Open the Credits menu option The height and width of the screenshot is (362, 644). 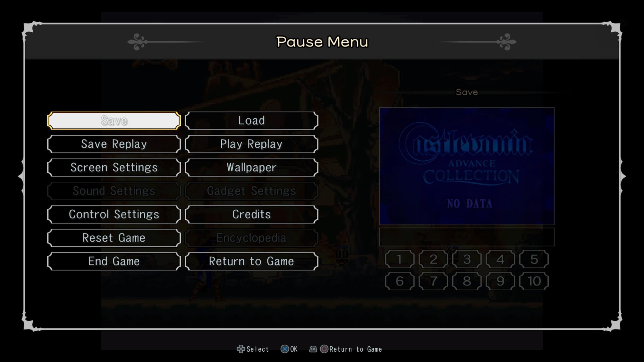point(251,214)
